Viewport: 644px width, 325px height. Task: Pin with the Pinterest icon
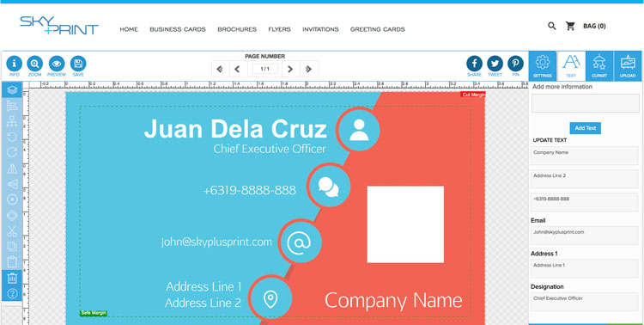515,64
